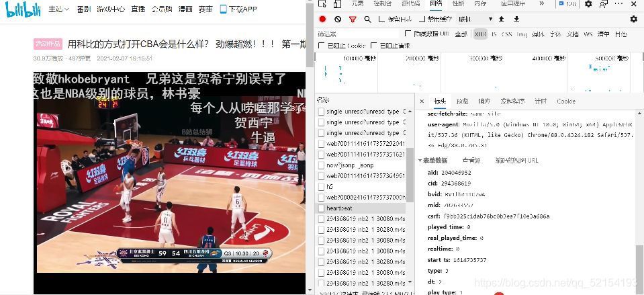
Task: Open 番剧 in bilibili navigation
Action: 83,9
